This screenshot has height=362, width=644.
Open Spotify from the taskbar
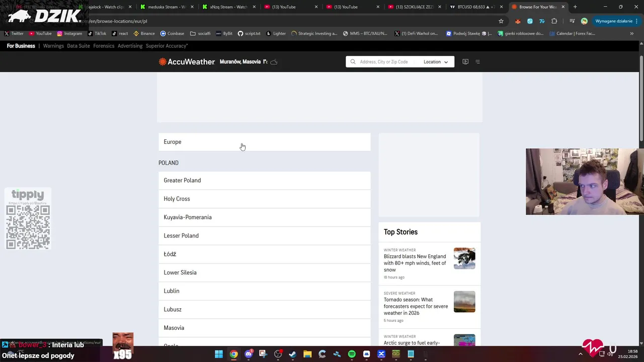point(352,354)
